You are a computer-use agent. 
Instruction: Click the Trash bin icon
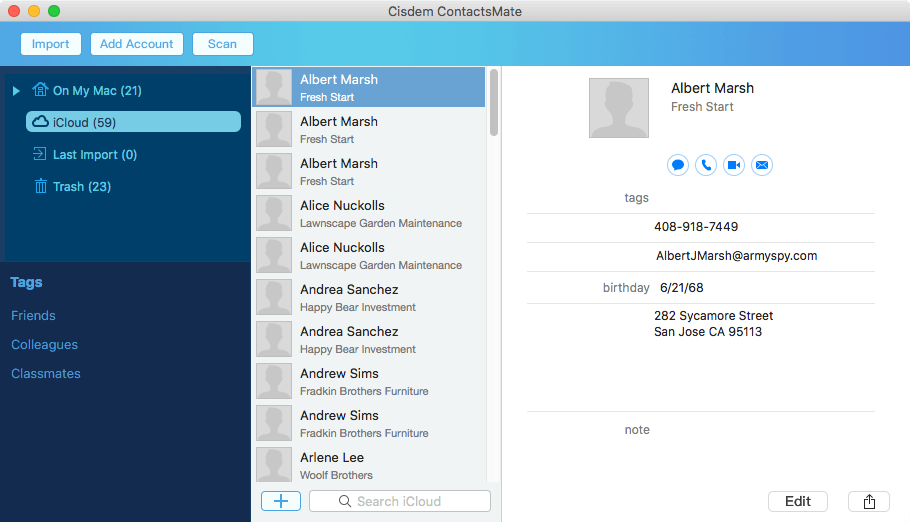41,186
